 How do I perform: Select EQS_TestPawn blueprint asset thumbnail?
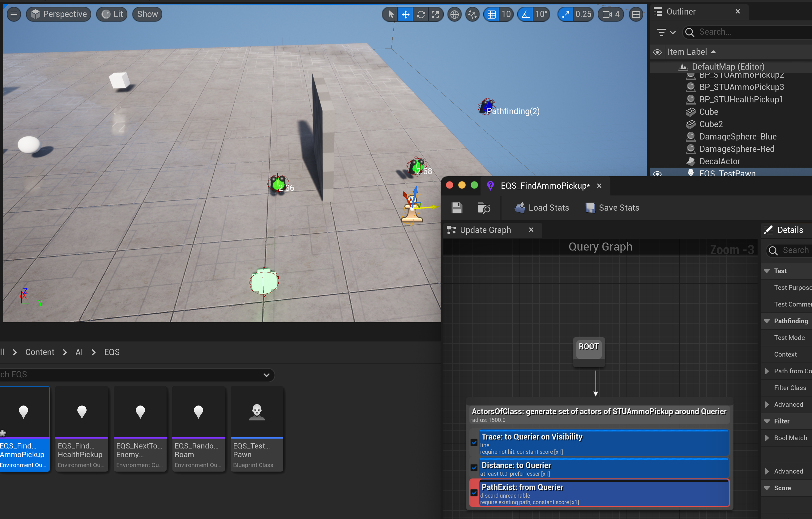point(257,429)
